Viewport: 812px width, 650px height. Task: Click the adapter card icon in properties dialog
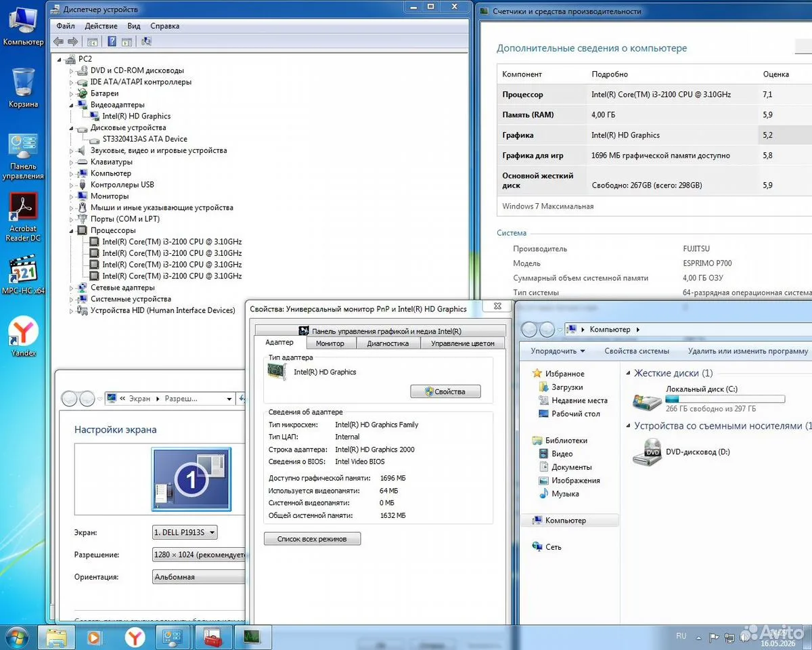click(277, 372)
